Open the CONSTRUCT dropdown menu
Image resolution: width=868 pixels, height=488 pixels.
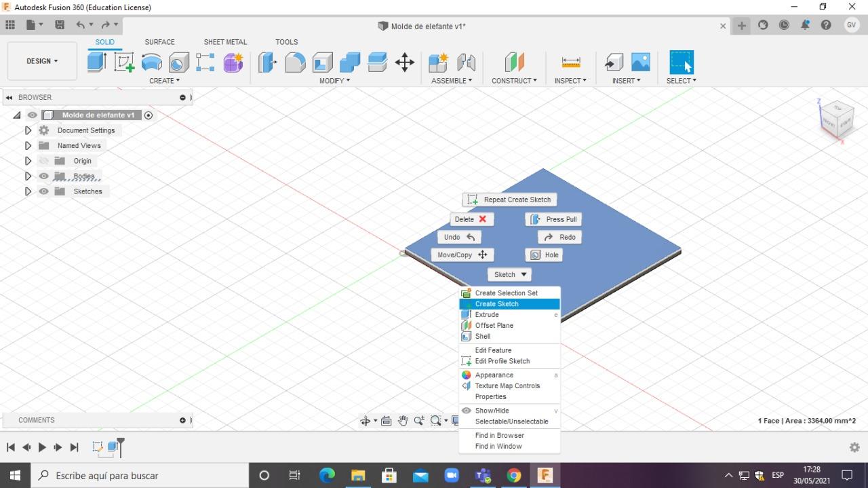point(514,81)
